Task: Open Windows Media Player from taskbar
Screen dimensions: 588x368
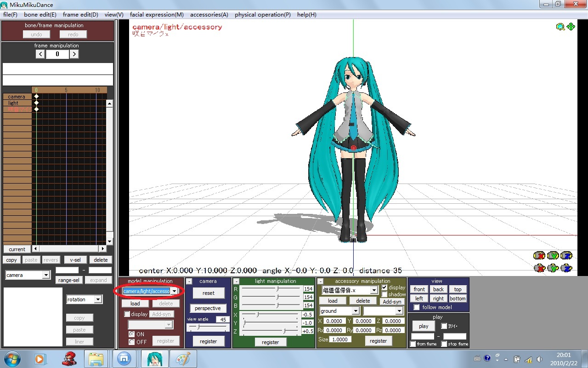Action: point(40,358)
